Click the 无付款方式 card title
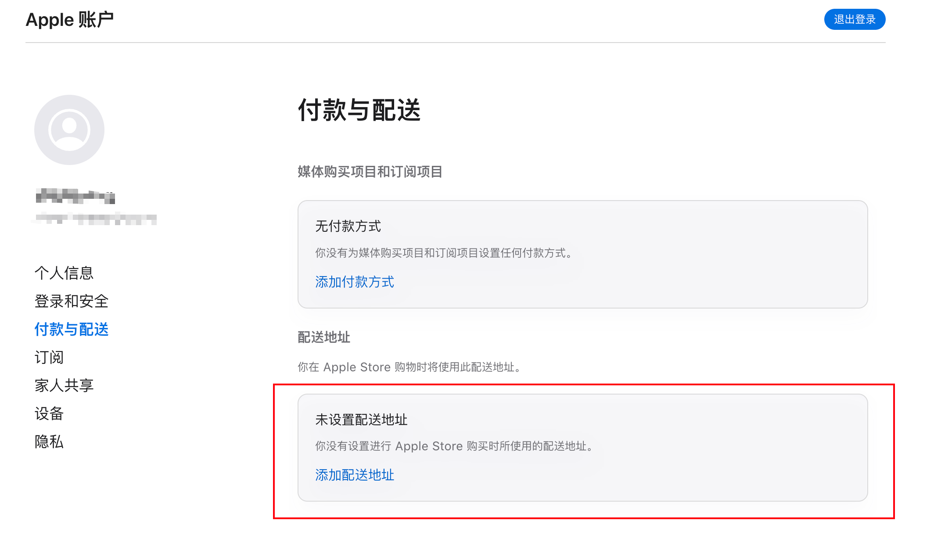The width and height of the screenshot is (934, 560). [x=348, y=226]
